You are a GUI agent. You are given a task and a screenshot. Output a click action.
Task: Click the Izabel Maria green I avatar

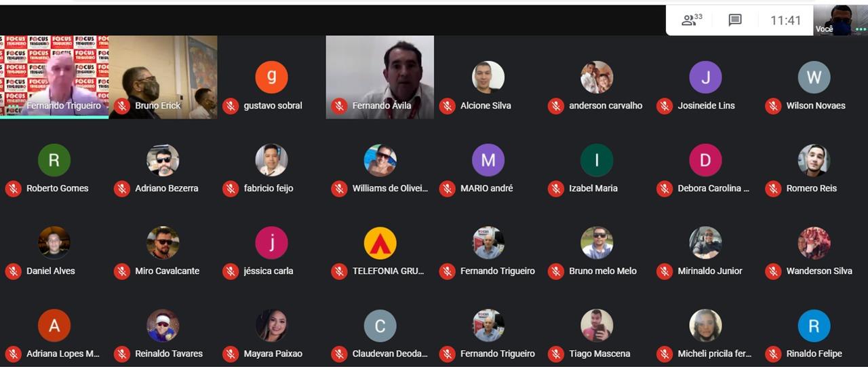point(597,160)
